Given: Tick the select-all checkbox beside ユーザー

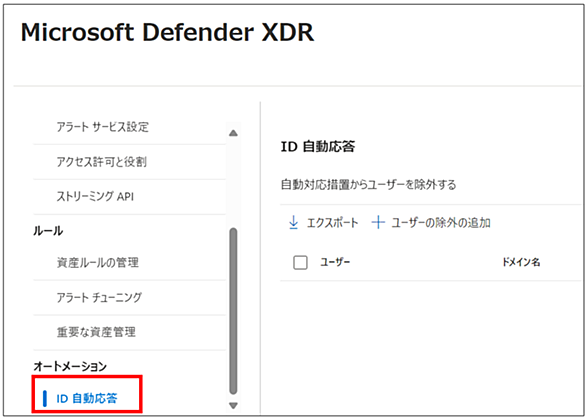Looking at the screenshot, I should 300,262.
